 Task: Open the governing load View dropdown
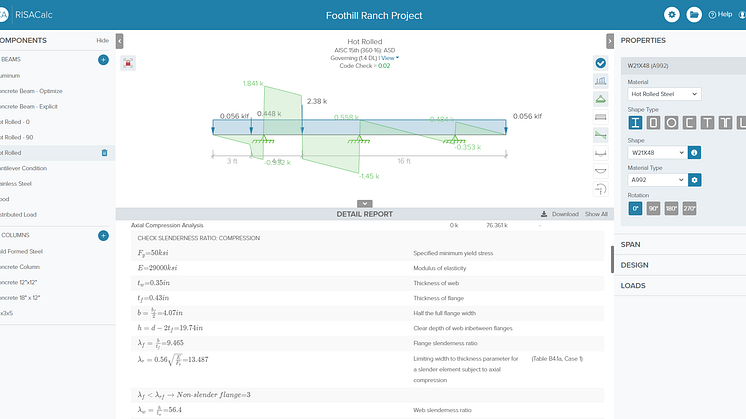pos(390,58)
